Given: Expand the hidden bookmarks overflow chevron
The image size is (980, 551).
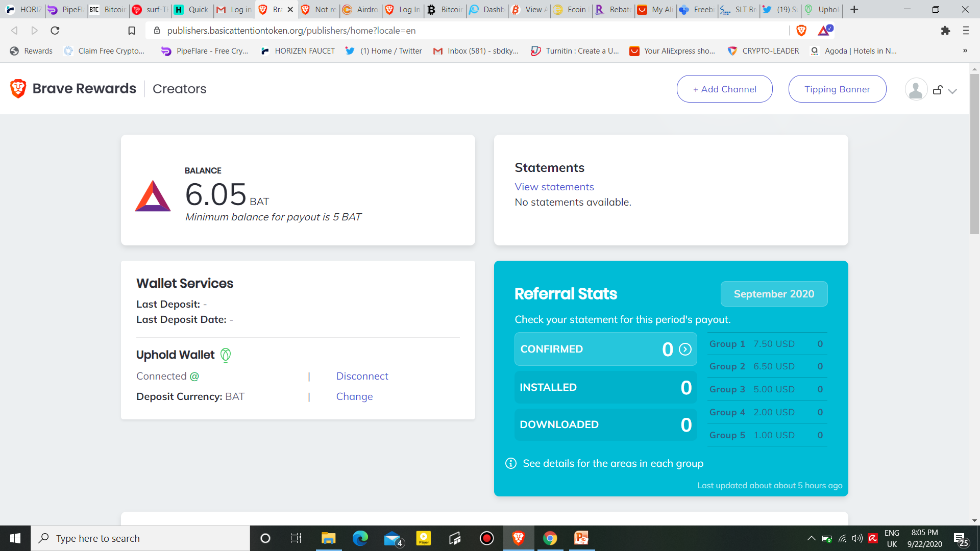Looking at the screenshot, I should pos(965,51).
